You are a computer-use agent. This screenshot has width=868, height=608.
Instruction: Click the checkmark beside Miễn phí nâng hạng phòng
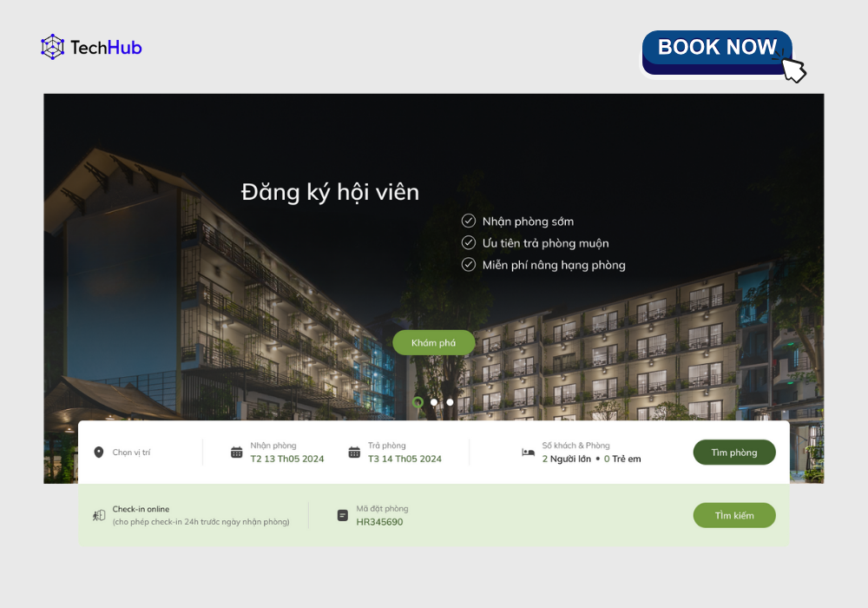(x=469, y=265)
